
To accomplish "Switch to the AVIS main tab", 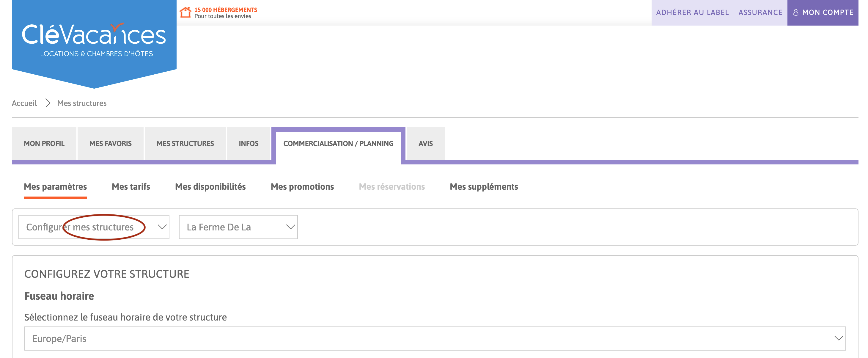I will tap(425, 143).
